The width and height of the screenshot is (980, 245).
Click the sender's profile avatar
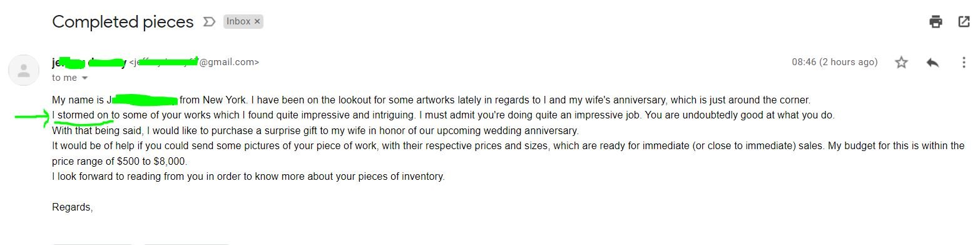click(x=24, y=70)
